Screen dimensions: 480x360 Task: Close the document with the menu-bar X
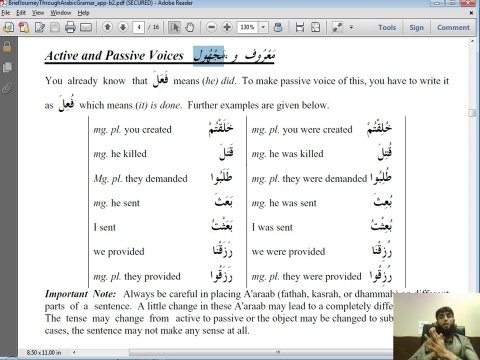pos(471,13)
